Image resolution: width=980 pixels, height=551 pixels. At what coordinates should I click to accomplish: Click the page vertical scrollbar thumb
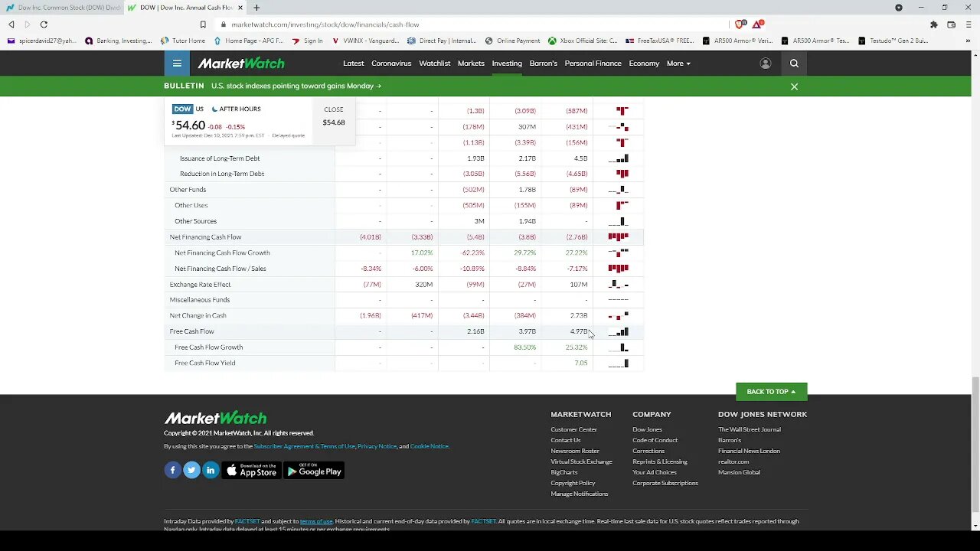click(975, 446)
